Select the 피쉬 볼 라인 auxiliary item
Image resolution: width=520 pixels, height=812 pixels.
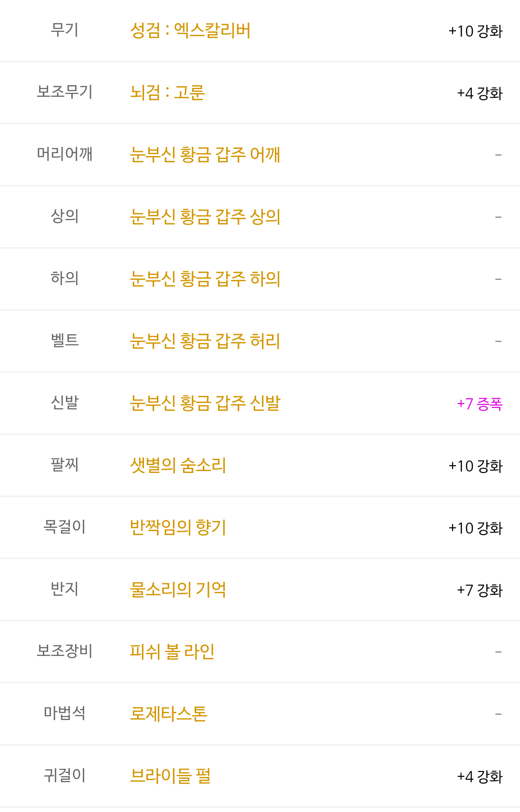(x=172, y=652)
